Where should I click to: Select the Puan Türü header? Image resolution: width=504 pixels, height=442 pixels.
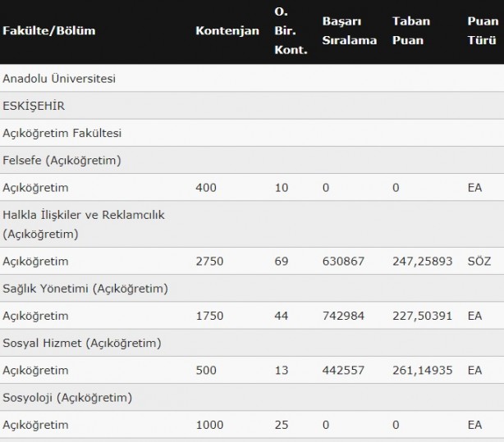pos(483,31)
